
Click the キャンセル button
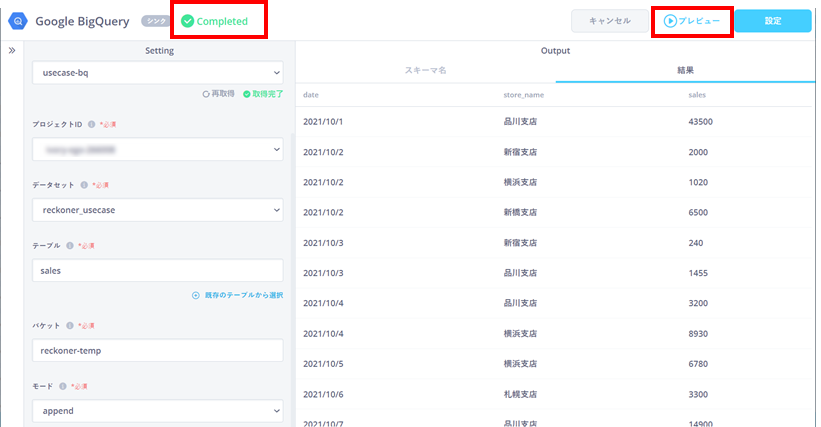pos(610,21)
